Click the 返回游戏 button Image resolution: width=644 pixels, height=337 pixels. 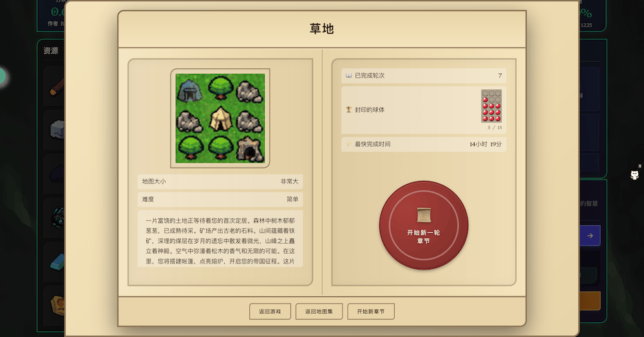click(270, 311)
